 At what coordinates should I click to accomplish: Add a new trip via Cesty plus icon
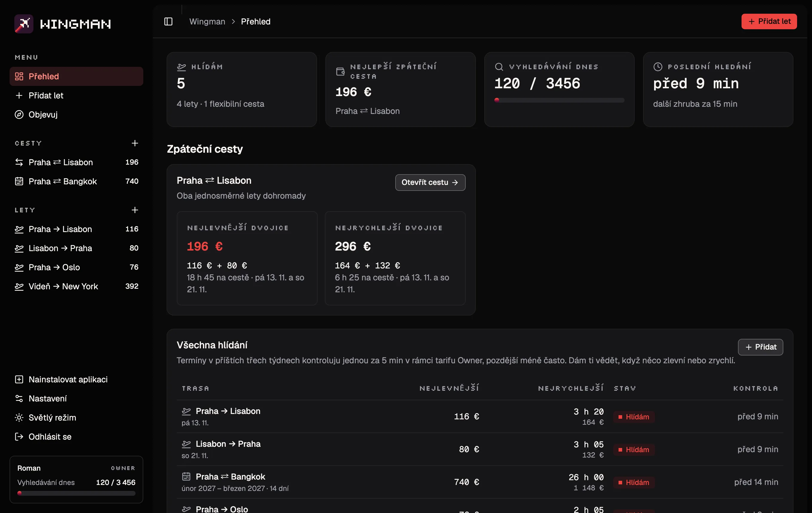135,143
